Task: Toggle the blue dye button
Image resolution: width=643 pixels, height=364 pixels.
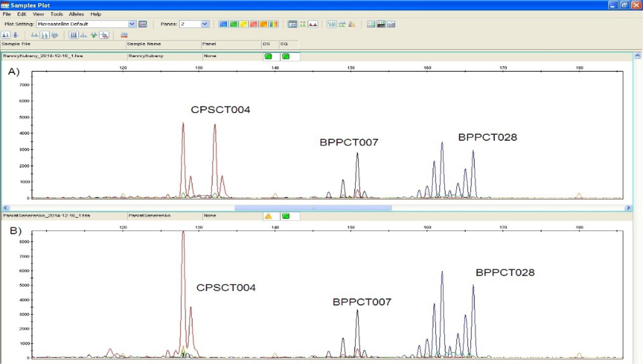Action: coord(223,24)
